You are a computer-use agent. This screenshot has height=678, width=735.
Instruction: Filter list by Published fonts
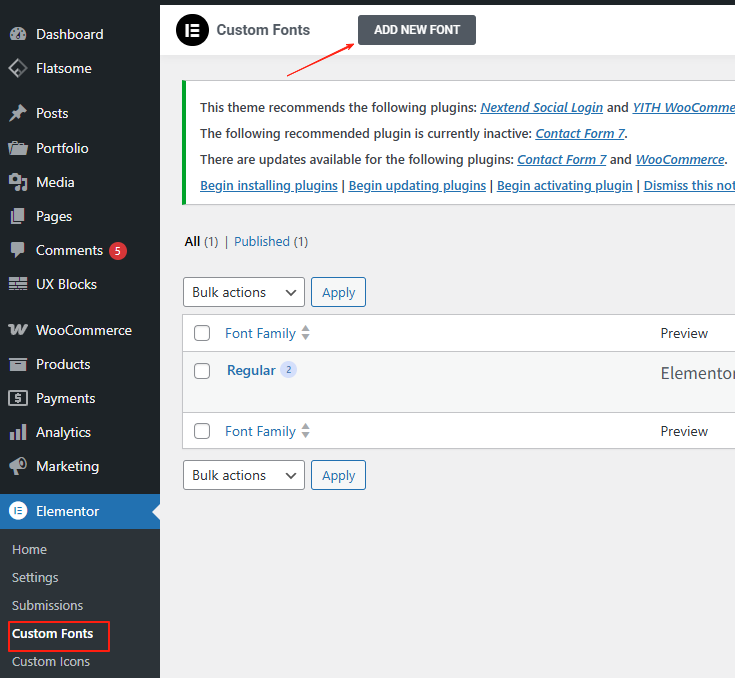(x=262, y=241)
